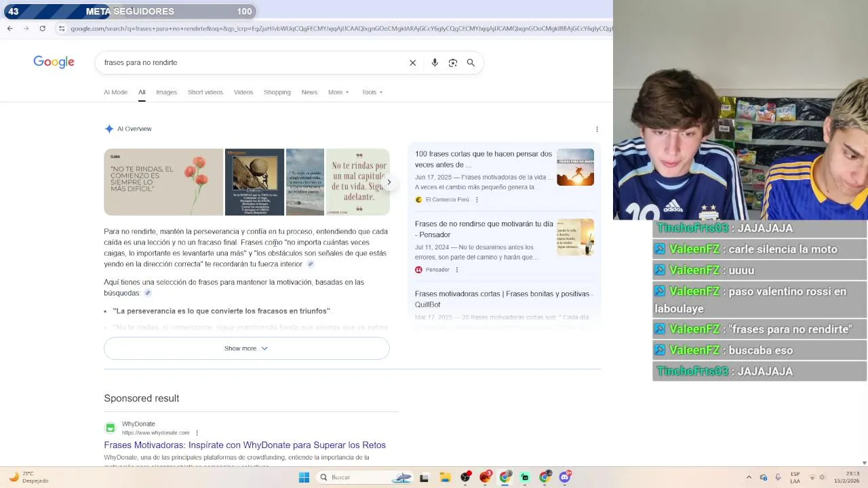Click the 'NO TE RINDAS, EL COMIENZO' image
Screen dimensions: 868x488
[x=163, y=182]
